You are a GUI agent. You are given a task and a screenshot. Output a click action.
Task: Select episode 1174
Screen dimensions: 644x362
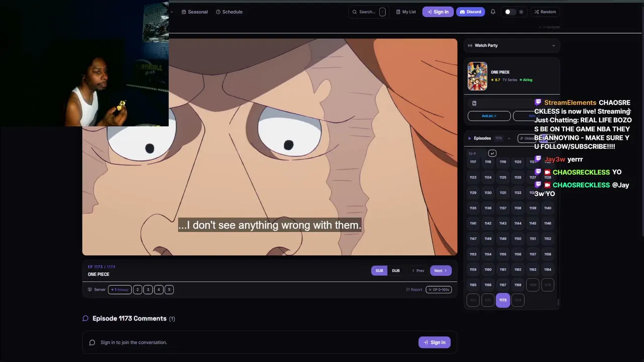coord(518,300)
